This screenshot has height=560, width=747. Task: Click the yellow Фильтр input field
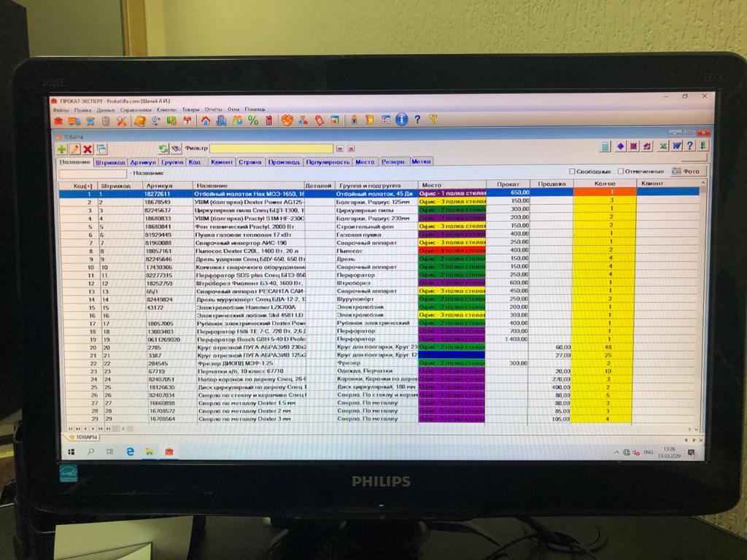(272, 148)
